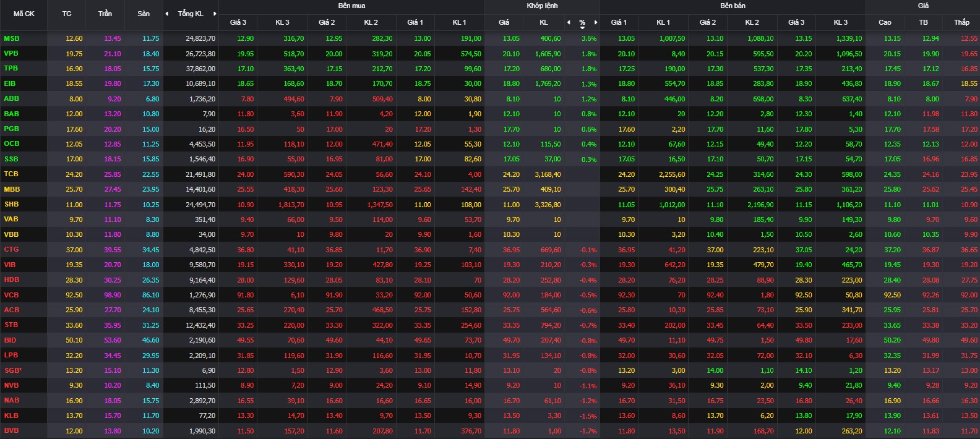
Task: Click MSB total volume 24,823,70
Action: tap(200, 38)
